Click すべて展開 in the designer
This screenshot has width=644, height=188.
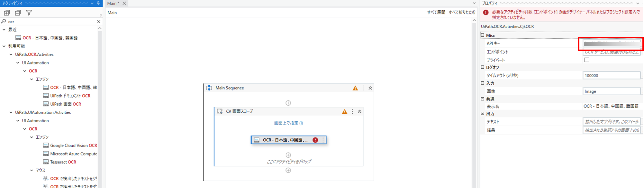tap(436, 13)
